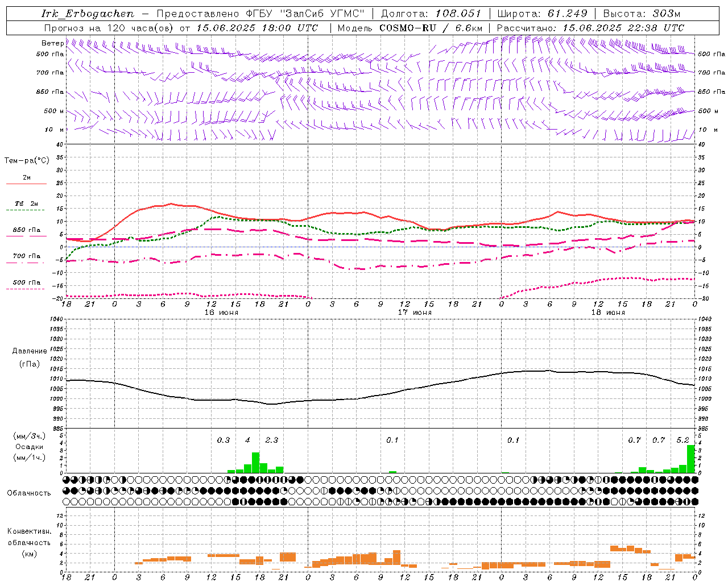Click the Осадки precipitation label

click(30, 447)
